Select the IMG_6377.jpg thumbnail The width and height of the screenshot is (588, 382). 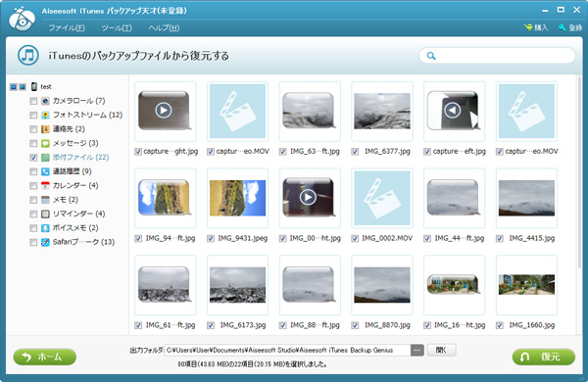coord(382,112)
